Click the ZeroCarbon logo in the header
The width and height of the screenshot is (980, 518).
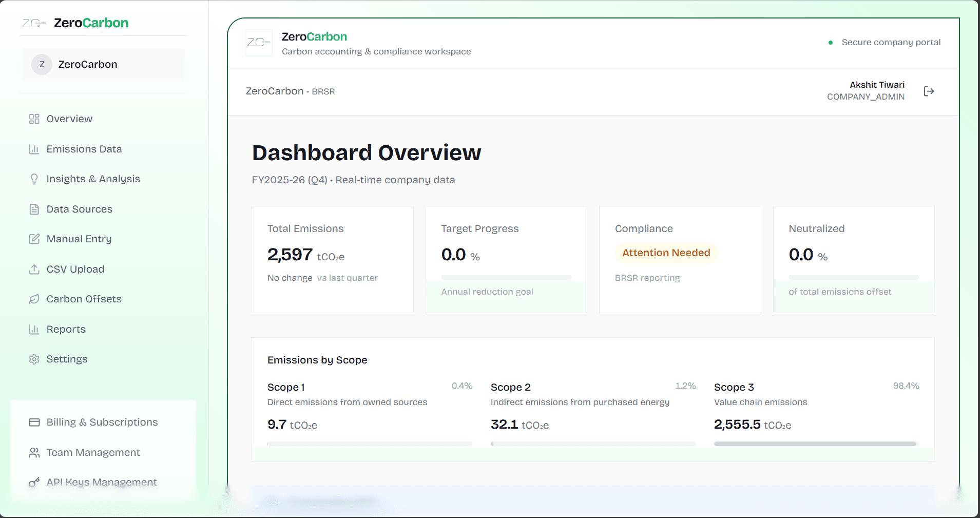(x=259, y=43)
